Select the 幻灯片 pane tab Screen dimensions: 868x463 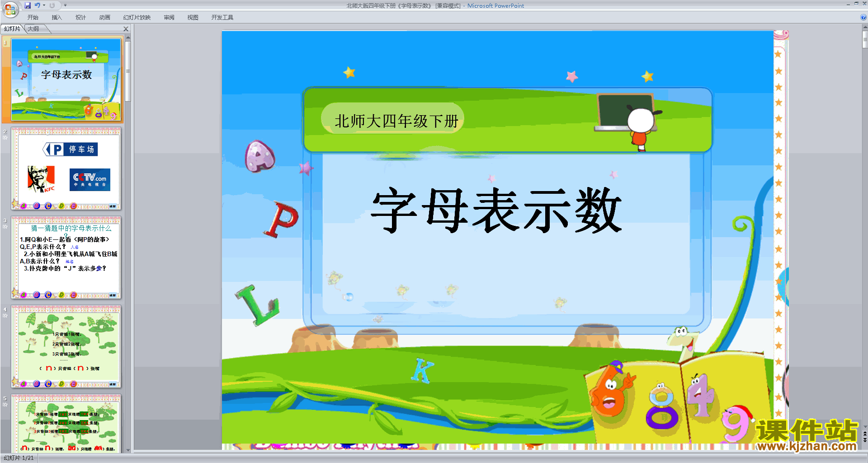tap(12, 29)
